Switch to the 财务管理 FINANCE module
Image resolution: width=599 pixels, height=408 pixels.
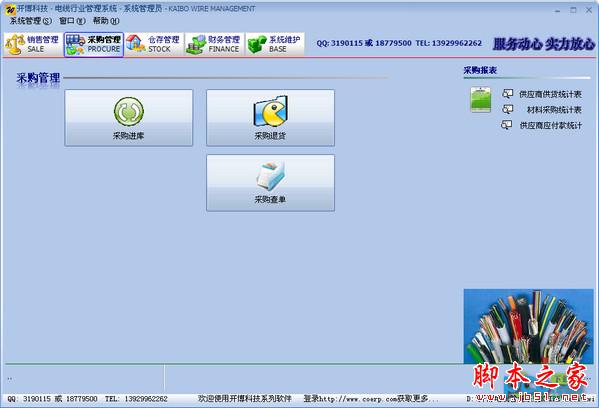tap(214, 44)
